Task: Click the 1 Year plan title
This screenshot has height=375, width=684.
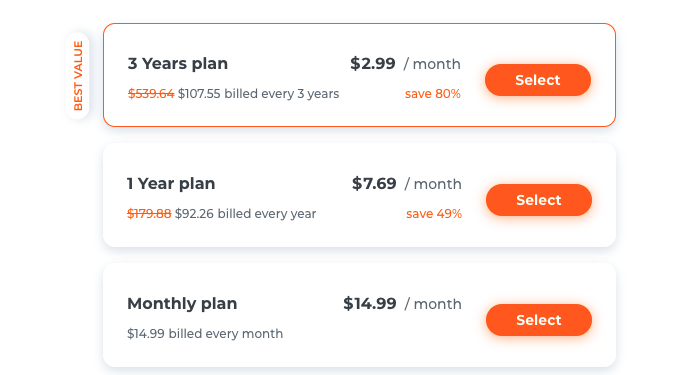Action: [x=171, y=184]
